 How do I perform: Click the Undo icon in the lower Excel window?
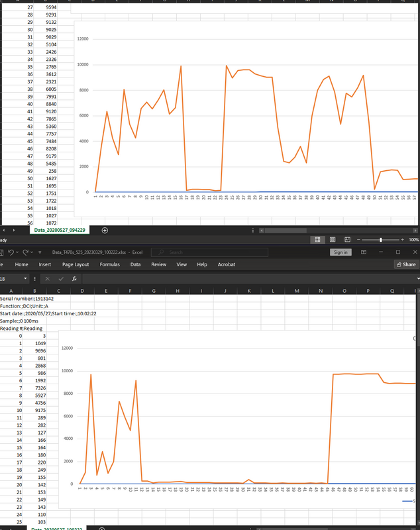(x=11, y=252)
